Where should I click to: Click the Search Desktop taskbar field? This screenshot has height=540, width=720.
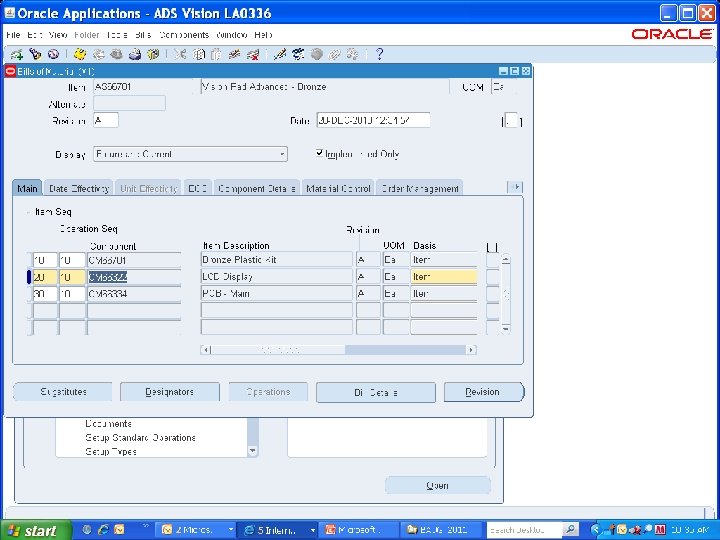pos(524,530)
